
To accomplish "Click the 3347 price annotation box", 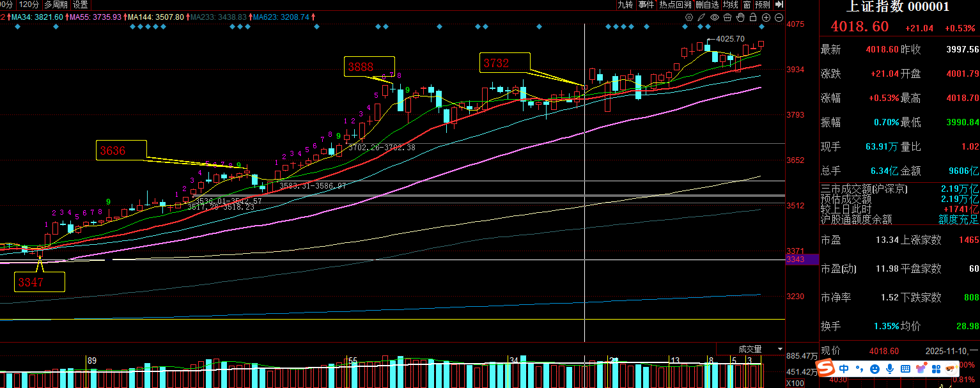I will pyautogui.click(x=40, y=282).
